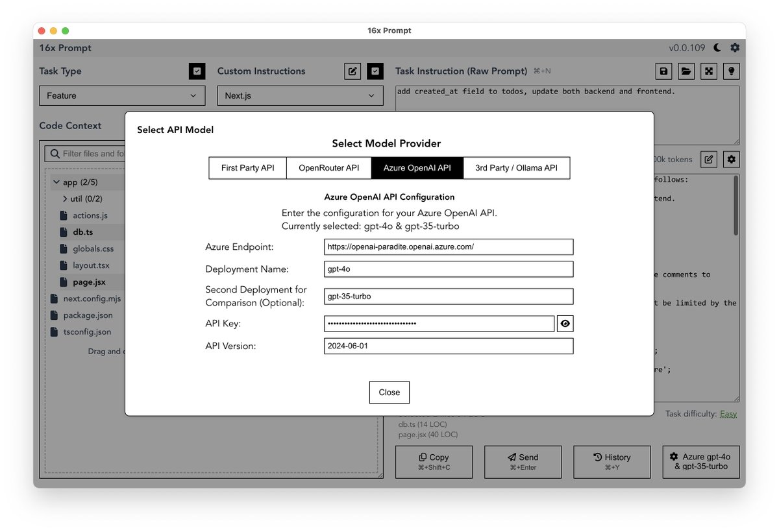Click the Deployment Name field

coord(449,269)
